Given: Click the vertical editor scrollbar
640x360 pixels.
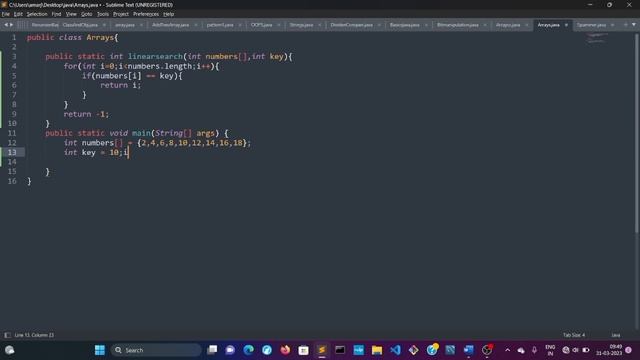Looking at the screenshot, I should tap(637, 133).
